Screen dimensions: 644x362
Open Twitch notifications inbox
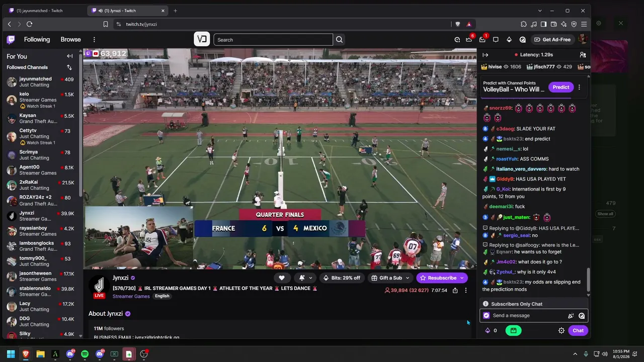(482, 40)
